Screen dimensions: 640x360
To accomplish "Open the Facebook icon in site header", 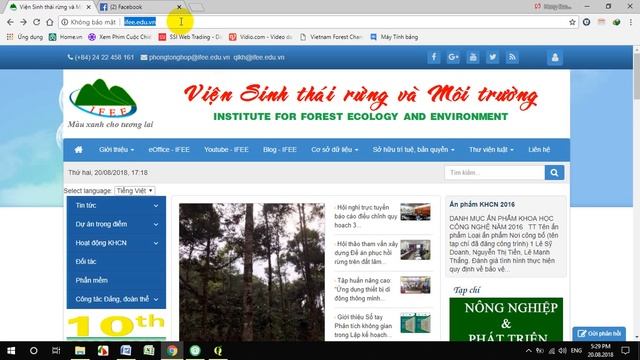I will coord(433,57).
